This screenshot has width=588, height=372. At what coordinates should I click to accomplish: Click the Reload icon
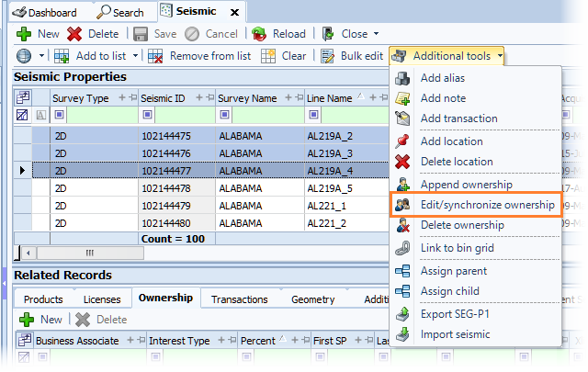pyautogui.click(x=259, y=34)
